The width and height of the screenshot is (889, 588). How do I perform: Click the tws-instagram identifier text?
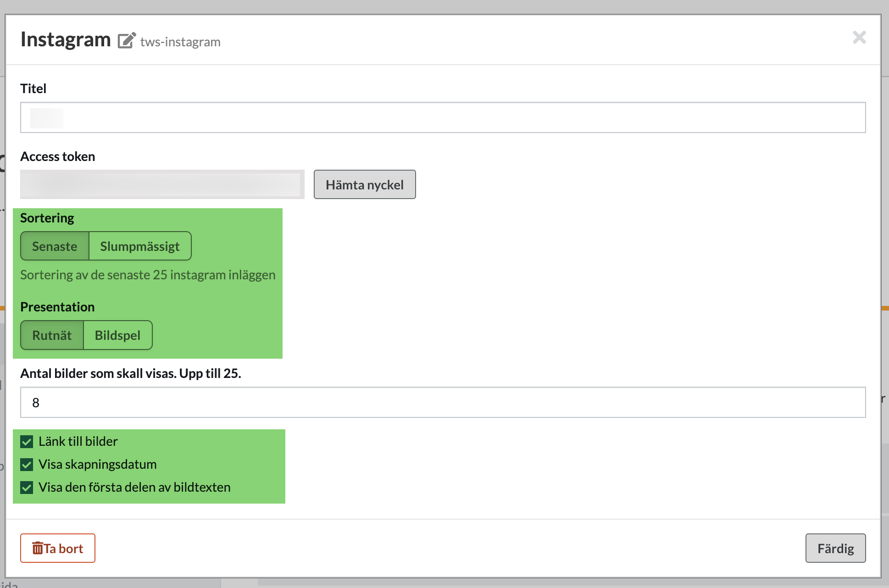point(180,42)
